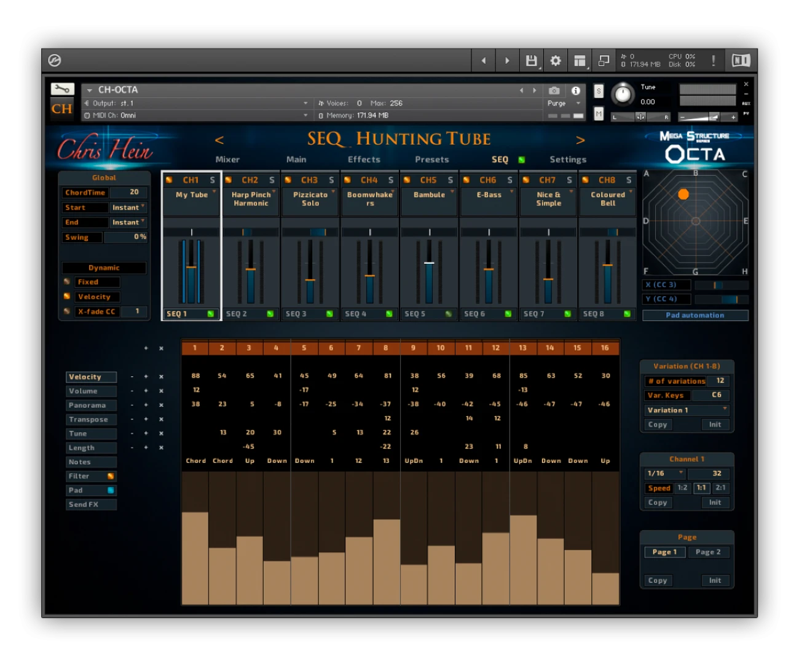Click the Kontakt logo icon
This screenshot has height=672, width=799.
54,60
